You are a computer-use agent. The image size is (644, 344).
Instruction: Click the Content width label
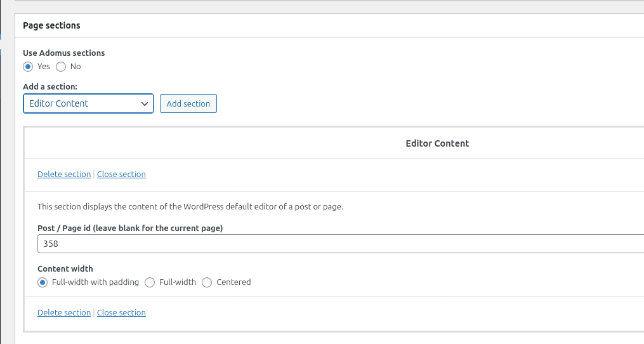tap(65, 269)
